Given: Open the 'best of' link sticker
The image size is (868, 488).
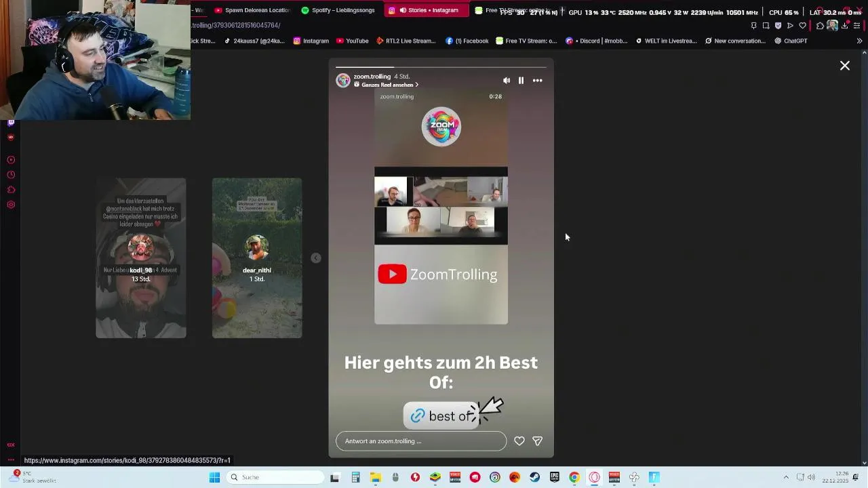Looking at the screenshot, I should coord(442,415).
